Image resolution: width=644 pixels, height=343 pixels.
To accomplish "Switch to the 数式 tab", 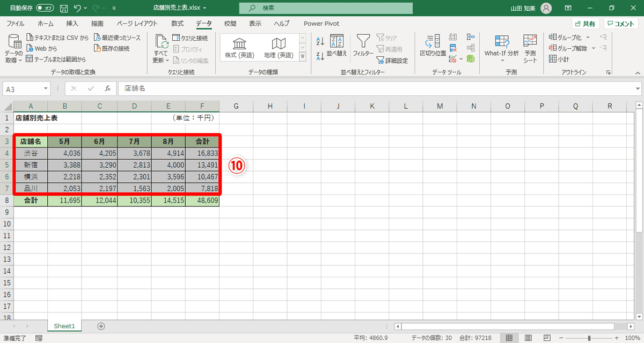I will tap(177, 24).
